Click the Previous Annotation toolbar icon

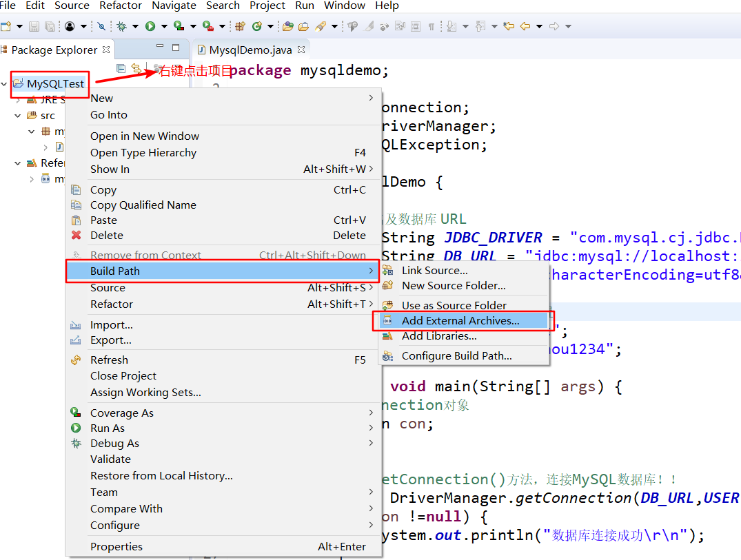tap(480, 26)
